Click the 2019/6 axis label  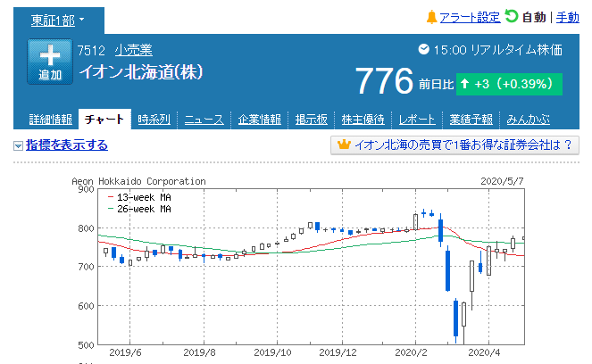(x=125, y=352)
